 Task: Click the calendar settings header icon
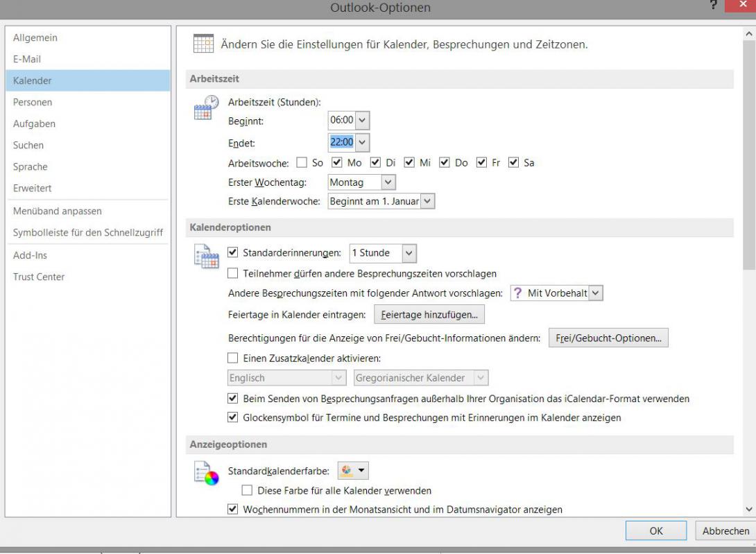click(x=203, y=44)
